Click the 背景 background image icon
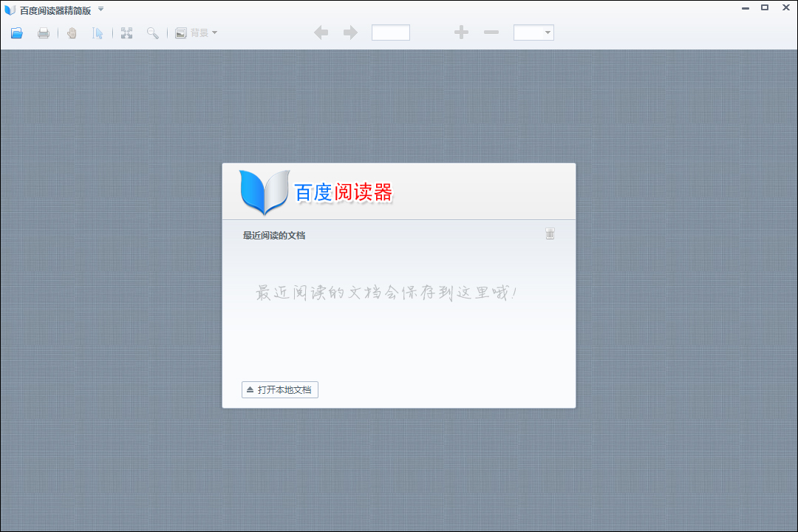Viewport: 798px width, 532px height. (x=181, y=33)
